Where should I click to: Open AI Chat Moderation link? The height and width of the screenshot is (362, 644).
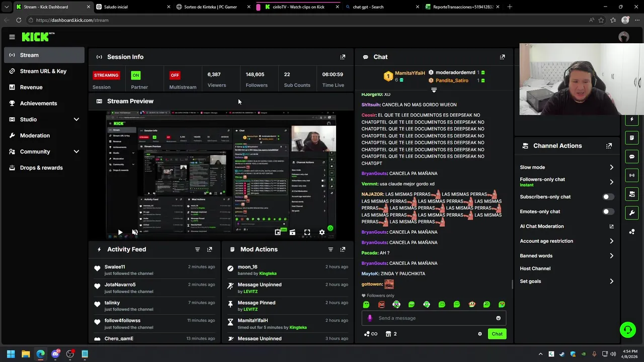(567, 226)
